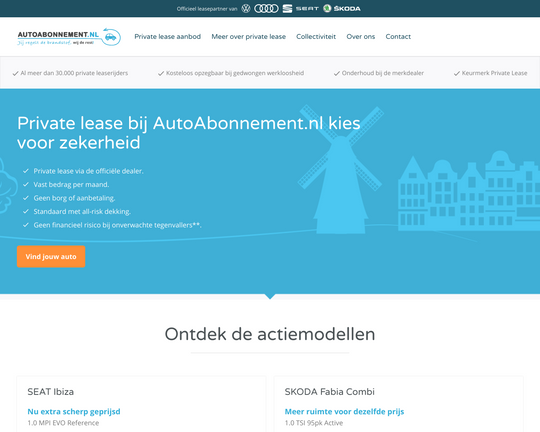540x432 pixels.
Task: Click 'Officieel leasepartner van' text
Action: pos(207,9)
